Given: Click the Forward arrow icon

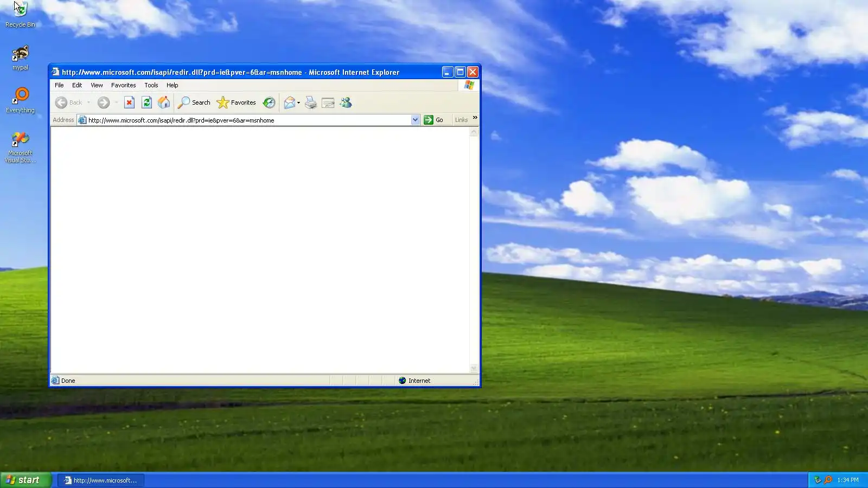Looking at the screenshot, I should pyautogui.click(x=104, y=102).
